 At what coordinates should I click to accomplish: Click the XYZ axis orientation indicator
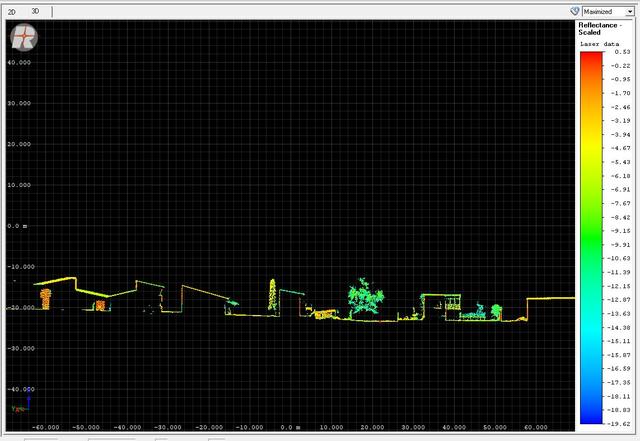(x=17, y=406)
